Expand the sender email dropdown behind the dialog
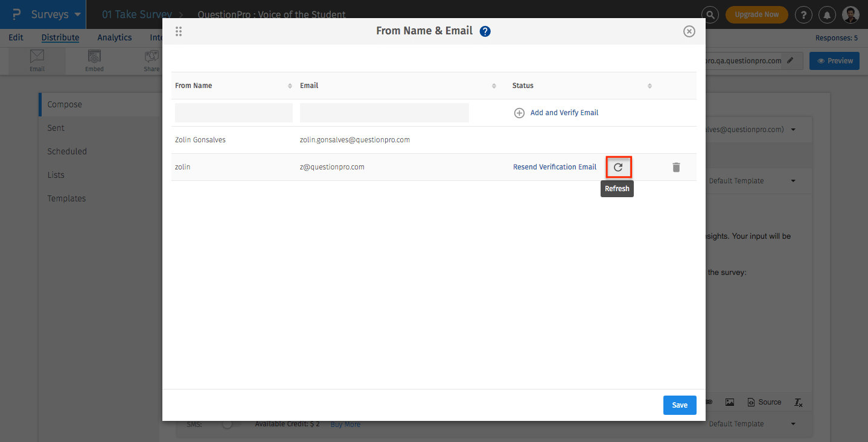This screenshot has width=868, height=442. coord(793,130)
